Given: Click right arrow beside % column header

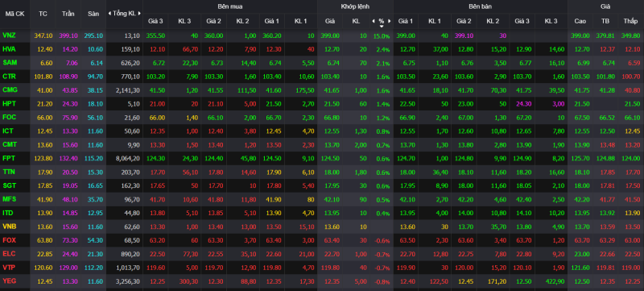Looking at the screenshot, I should 390,20.
